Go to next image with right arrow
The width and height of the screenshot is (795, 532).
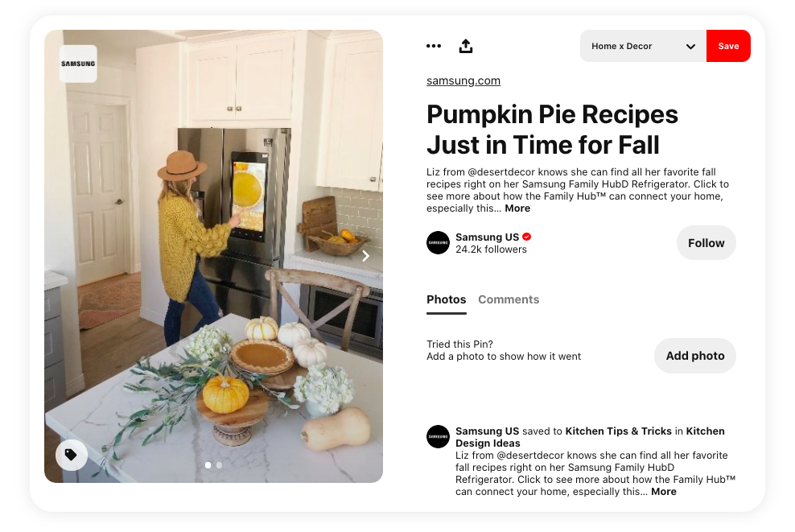tap(365, 256)
